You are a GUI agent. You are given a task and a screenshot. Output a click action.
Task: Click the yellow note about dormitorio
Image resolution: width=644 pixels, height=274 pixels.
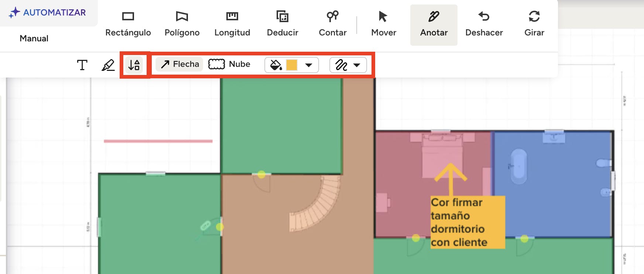(467, 222)
